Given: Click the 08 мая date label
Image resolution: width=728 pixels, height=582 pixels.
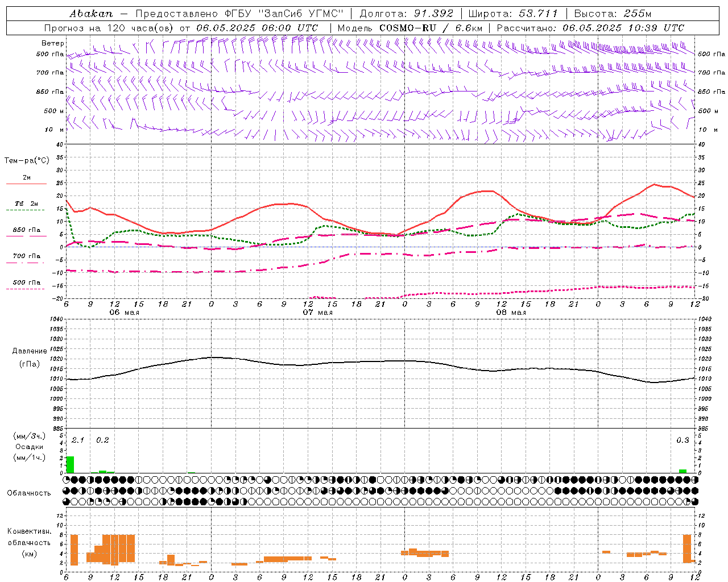Looking at the screenshot, I should 511,313.
